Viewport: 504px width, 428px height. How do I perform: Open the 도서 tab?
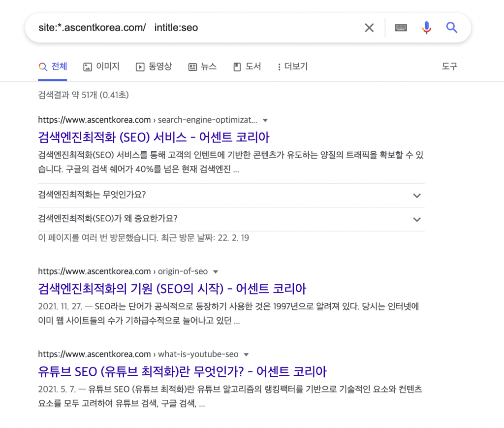[x=247, y=66]
